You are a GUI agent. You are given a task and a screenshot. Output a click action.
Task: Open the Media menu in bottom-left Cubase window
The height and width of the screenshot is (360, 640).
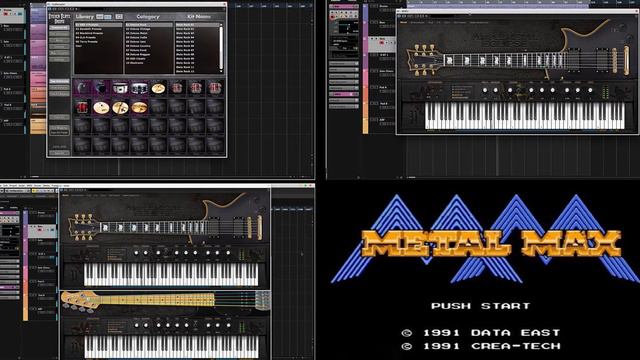point(46,186)
